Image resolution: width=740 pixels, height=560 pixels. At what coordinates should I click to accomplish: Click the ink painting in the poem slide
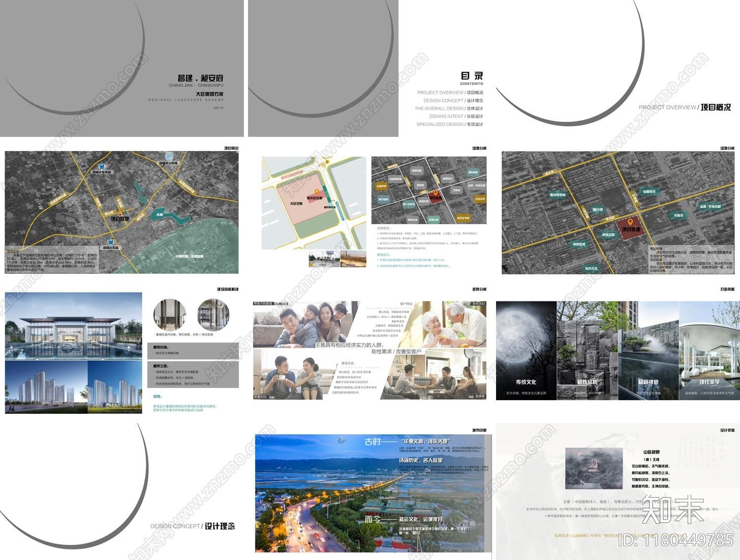594,468
